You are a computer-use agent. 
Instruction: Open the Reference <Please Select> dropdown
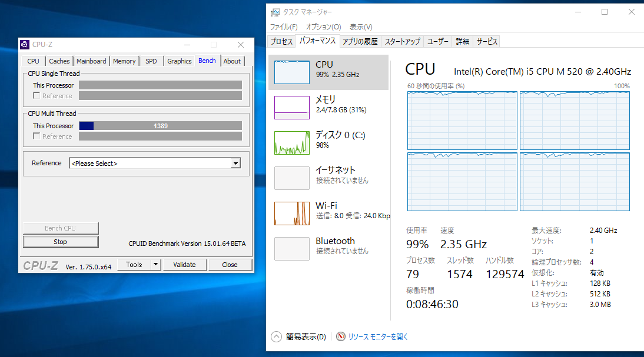coord(155,164)
